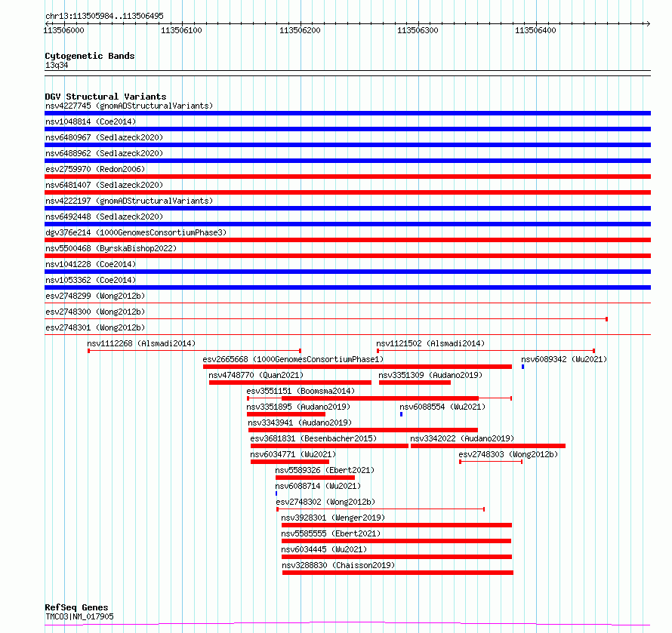The width and height of the screenshot is (672, 633).
Task: Click the blue bar under nsv4227745
Action: click(347, 113)
